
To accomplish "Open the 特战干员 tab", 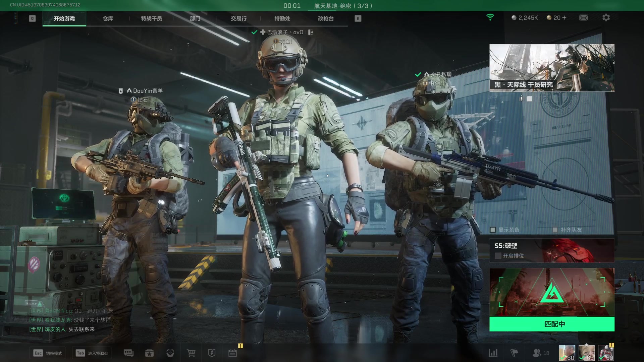I will 152,18.
